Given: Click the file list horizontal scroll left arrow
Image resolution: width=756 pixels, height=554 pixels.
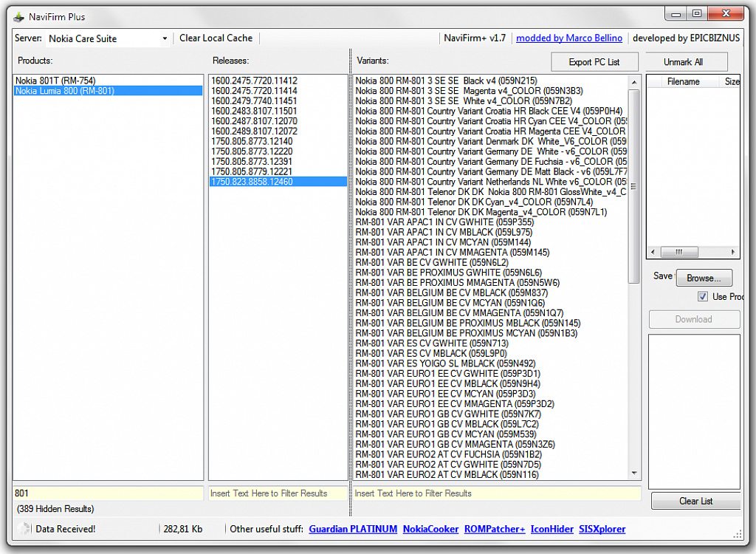Looking at the screenshot, I should 653,252.
